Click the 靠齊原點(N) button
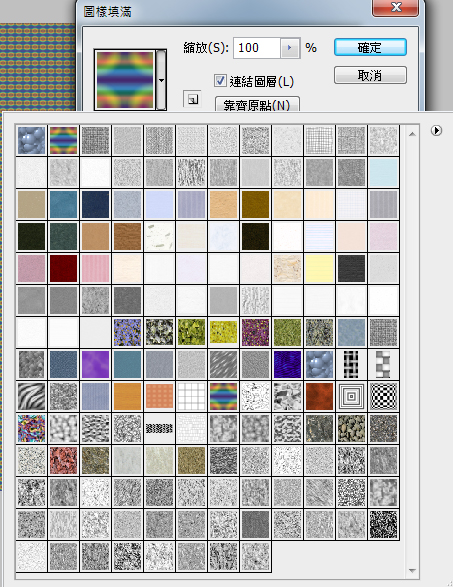Image resolution: width=453 pixels, height=587 pixels. 257,104
